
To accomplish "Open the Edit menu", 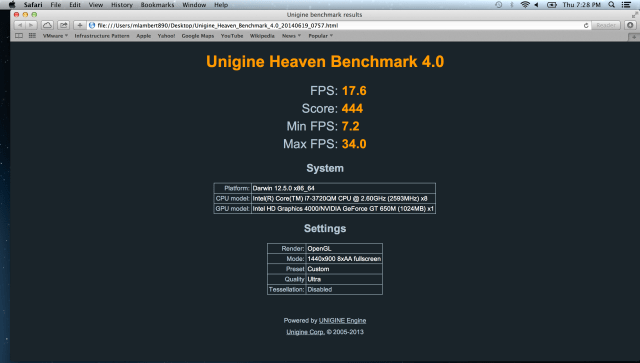I will (75, 5).
